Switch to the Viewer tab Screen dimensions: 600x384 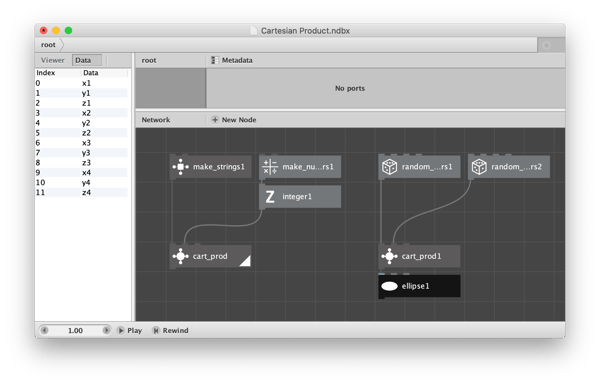coord(53,60)
